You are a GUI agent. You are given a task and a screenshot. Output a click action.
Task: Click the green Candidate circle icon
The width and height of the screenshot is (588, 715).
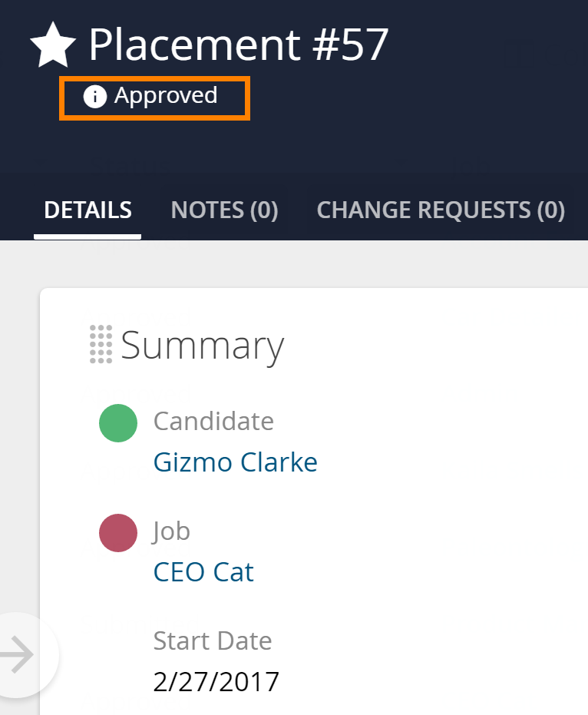(x=118, y=423)
